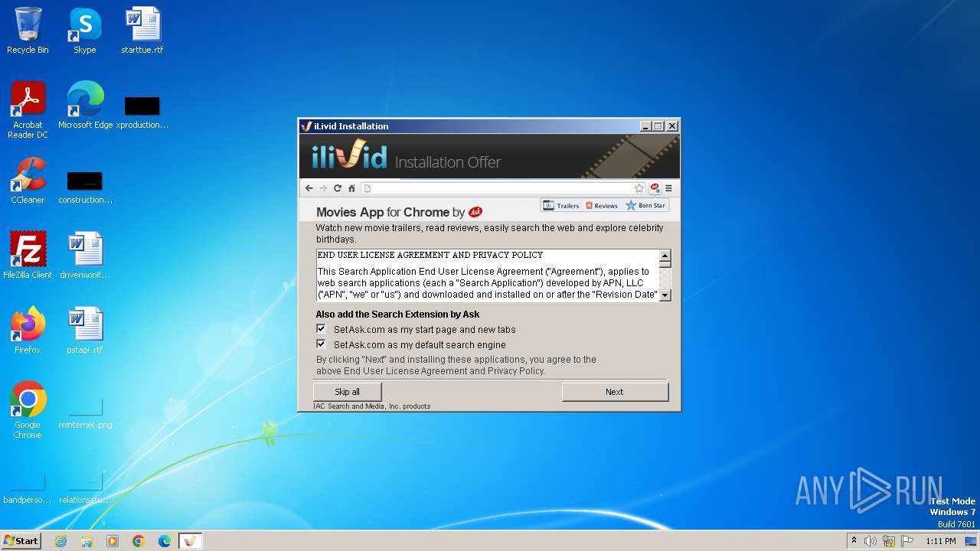The image size is (980, 551).
Task: Open Chrome from the taskbar
Action: (x=139, y=541)
